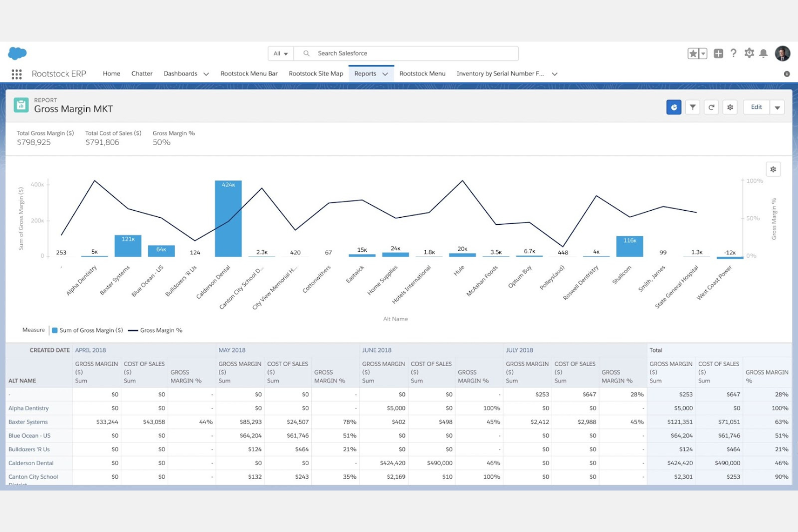Add page to Favorites star
The image size is (798, 532).
(693, 53)
